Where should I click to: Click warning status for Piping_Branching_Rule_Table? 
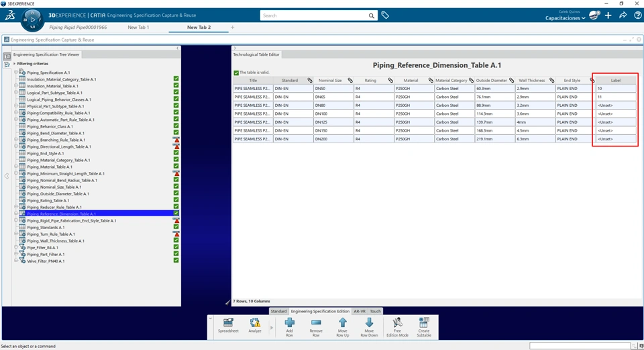176,140
